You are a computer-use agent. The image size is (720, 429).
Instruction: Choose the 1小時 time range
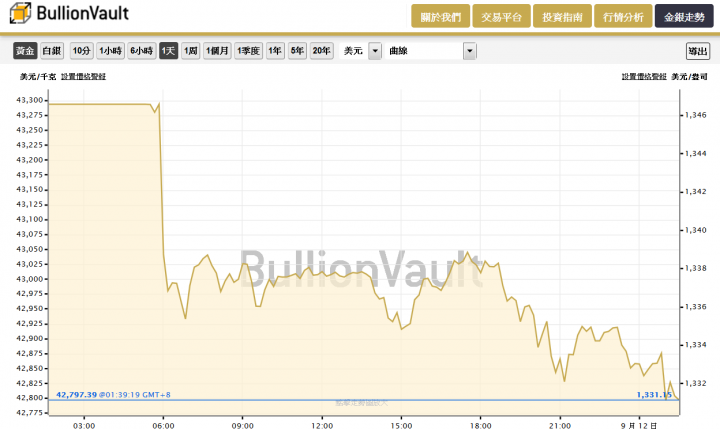pyautogui.click(x=111, y=51)
